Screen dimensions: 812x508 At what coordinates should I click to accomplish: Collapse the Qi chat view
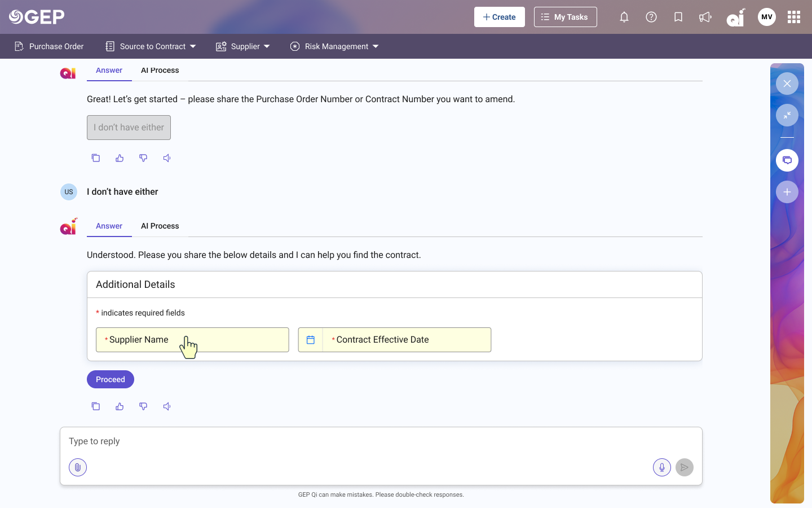[x=787, y=115]
